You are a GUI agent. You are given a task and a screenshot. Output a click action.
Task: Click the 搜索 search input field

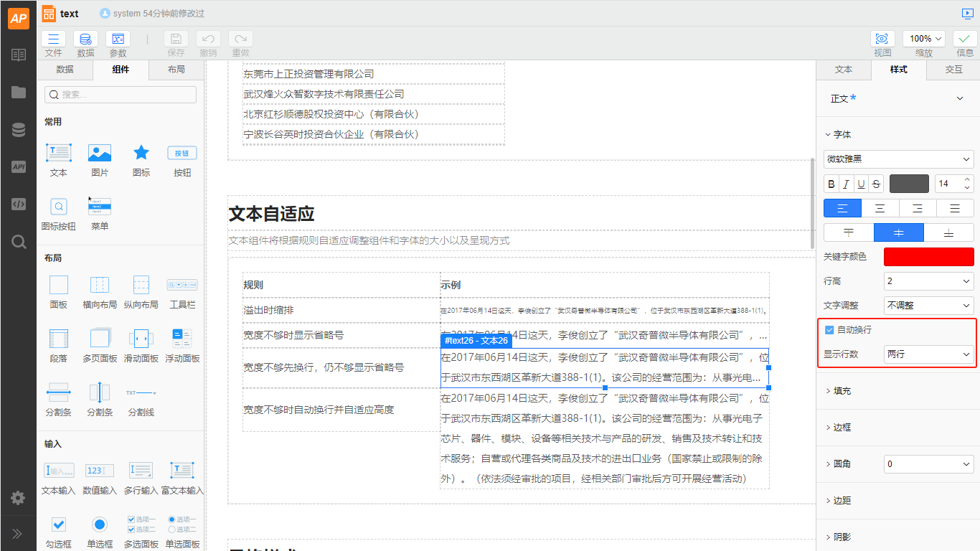coord(120,94)
